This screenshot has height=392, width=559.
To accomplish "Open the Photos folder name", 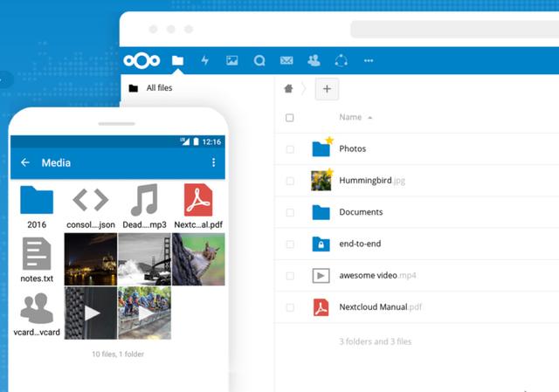I will tap(353, 149).
